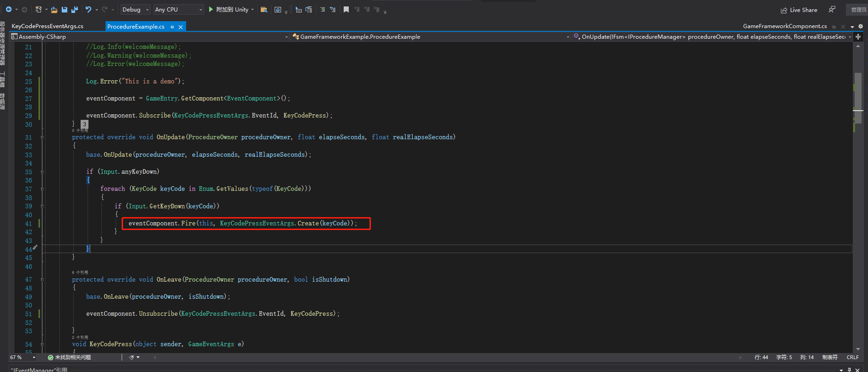868x372 pixels.
Task: Open the Assembly-CSharp project dropdown
Action: [150, 36]
